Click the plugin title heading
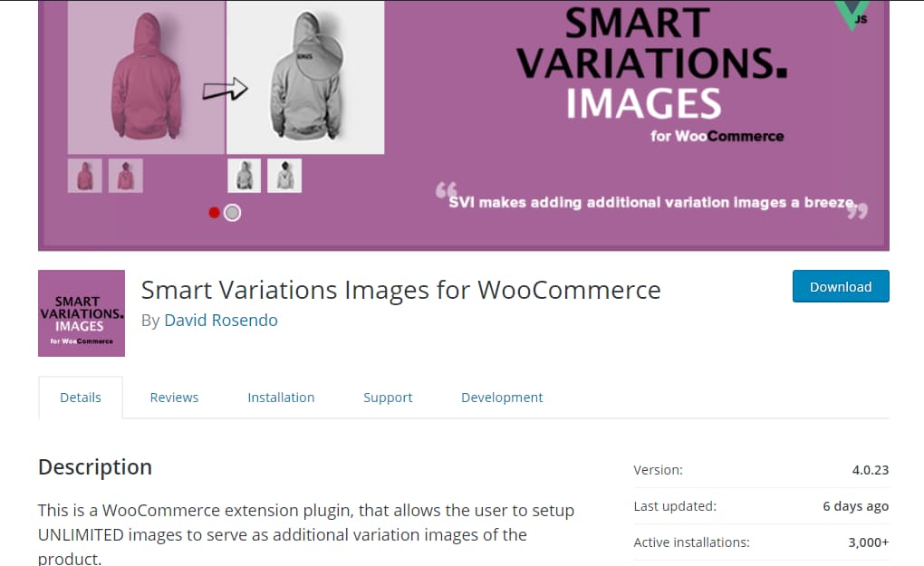 click(400, 290)
